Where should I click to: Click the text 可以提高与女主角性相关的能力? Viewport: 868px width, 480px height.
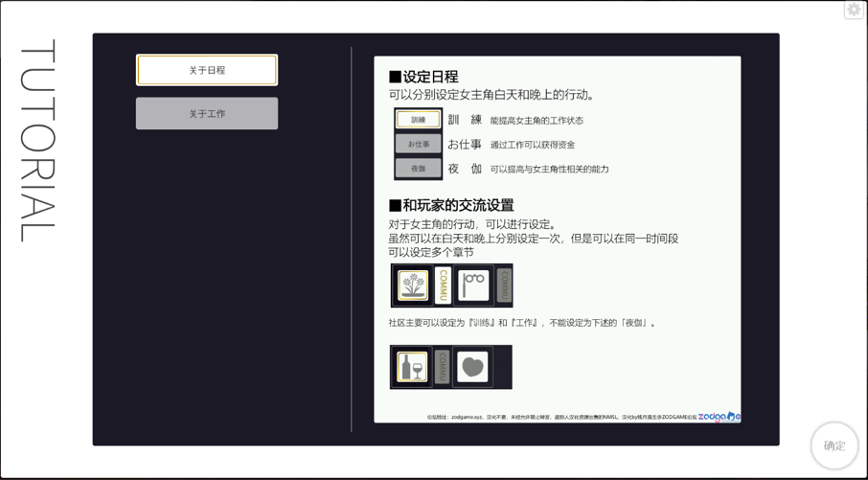point(549,170)
